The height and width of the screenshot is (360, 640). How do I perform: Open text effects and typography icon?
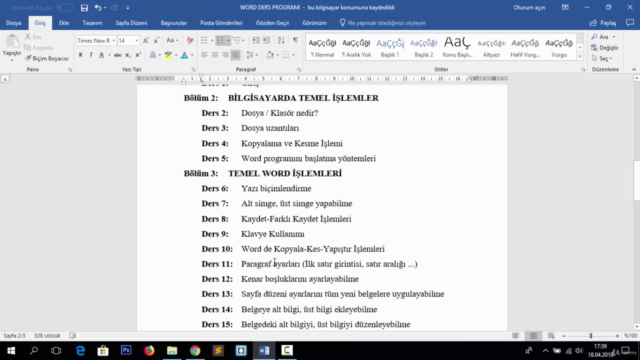[x=153, y=55]
